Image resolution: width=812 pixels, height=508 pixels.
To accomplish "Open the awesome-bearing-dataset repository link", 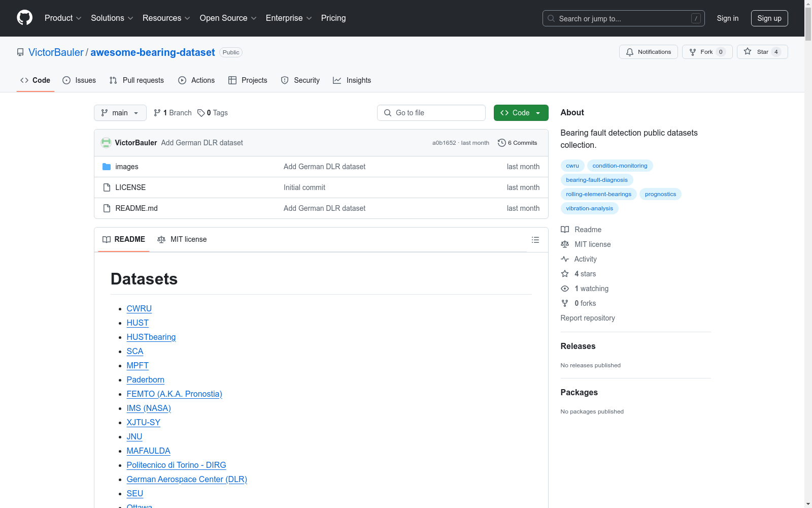I will click(x=153, y=52).
